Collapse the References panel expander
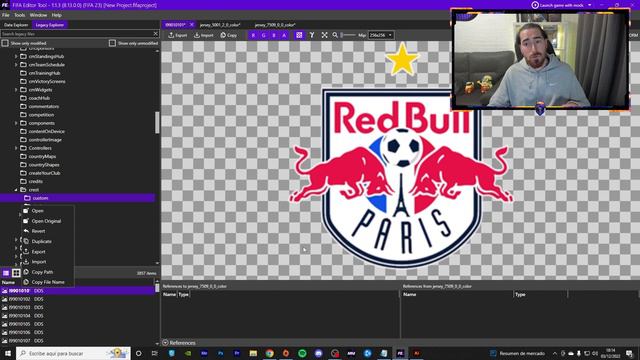 165,343
